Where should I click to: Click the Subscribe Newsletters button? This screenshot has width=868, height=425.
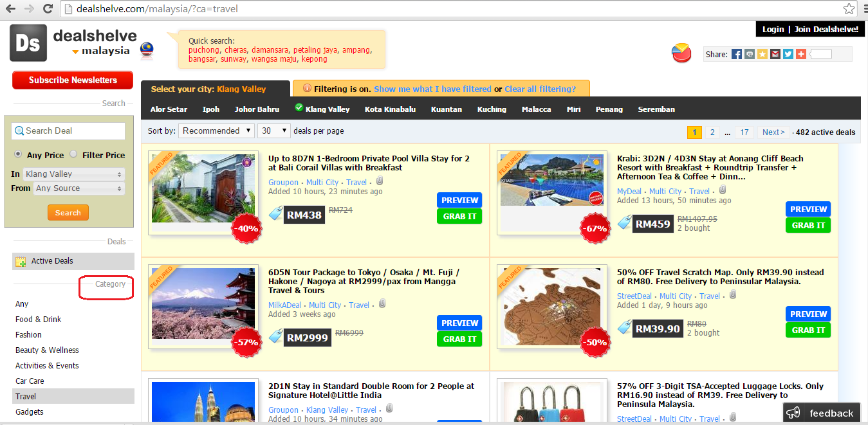(73, 80)
